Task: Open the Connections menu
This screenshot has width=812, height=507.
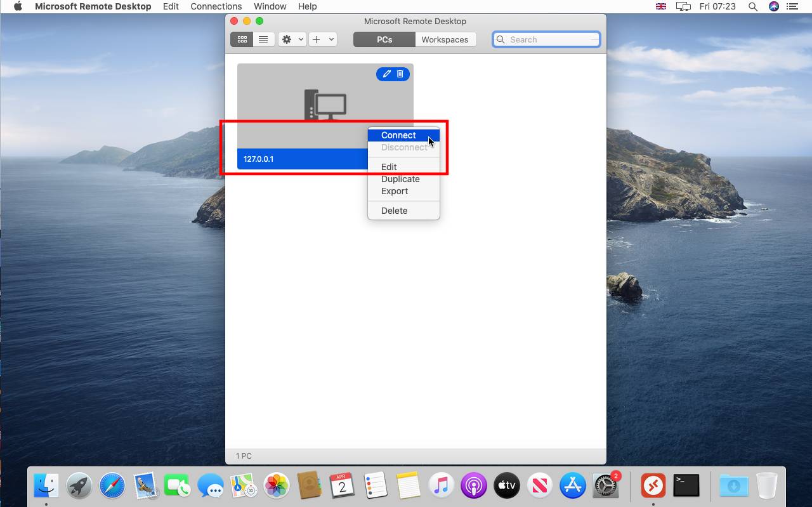Action: 216,6
